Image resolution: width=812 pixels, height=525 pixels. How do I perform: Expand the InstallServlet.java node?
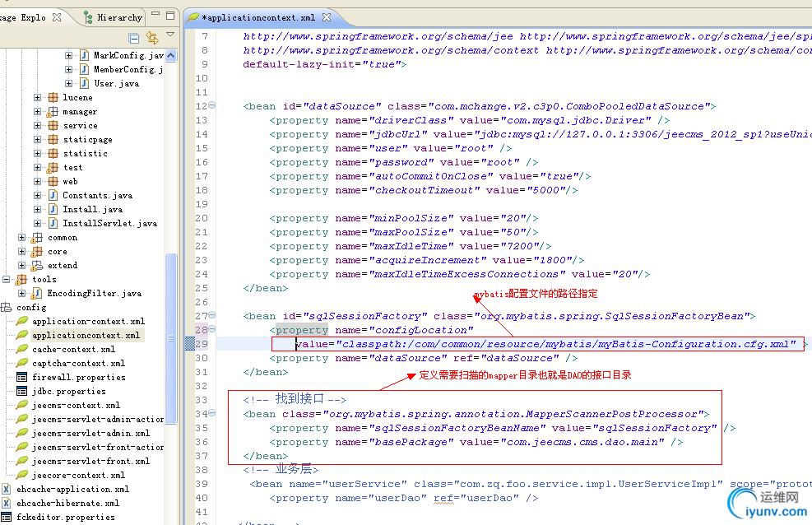tap(37, 223)
